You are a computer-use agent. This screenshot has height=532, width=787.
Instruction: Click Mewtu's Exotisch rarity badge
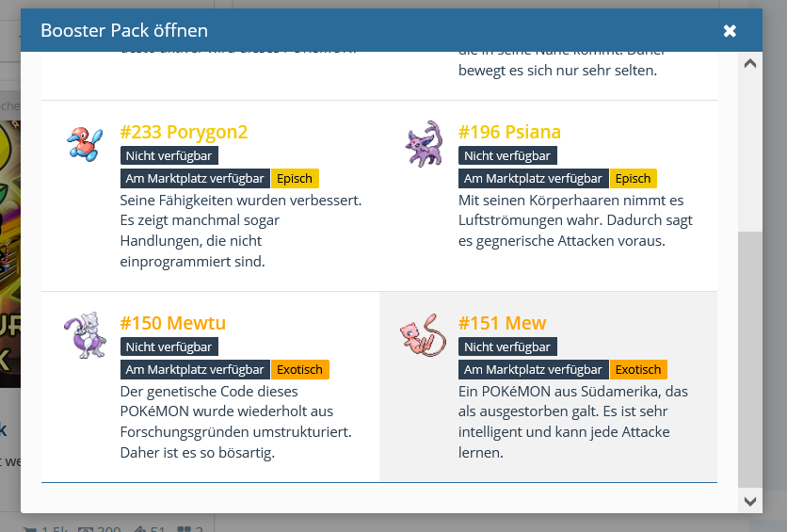[x=300, y=370]
